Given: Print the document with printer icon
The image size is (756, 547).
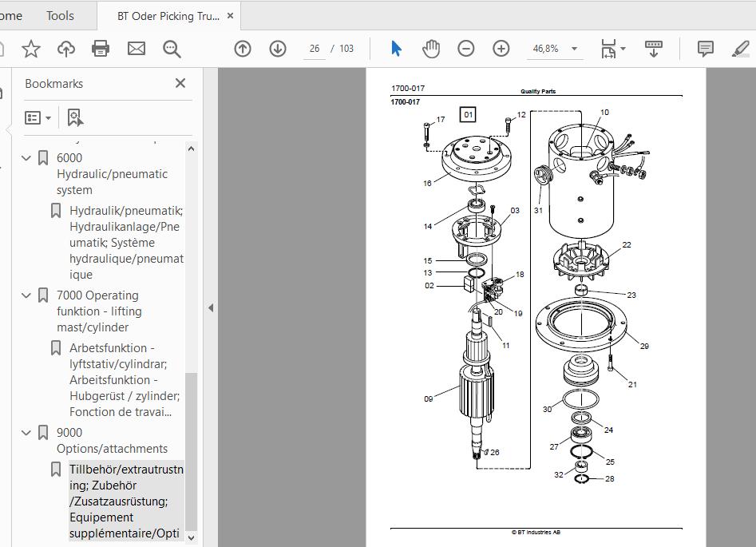Looking at the screenshot, I should pos(101,49).
